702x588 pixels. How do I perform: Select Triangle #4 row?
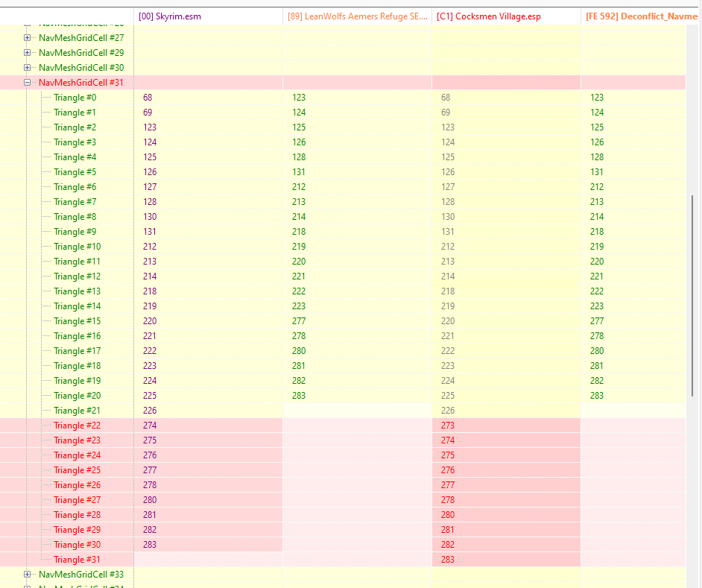click(343, 157)
